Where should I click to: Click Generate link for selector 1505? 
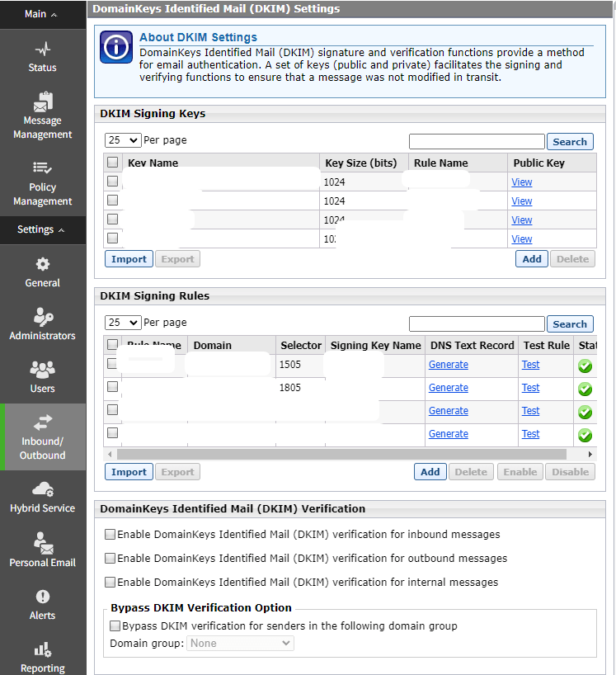pyautogui.click(x=448, y=365)
